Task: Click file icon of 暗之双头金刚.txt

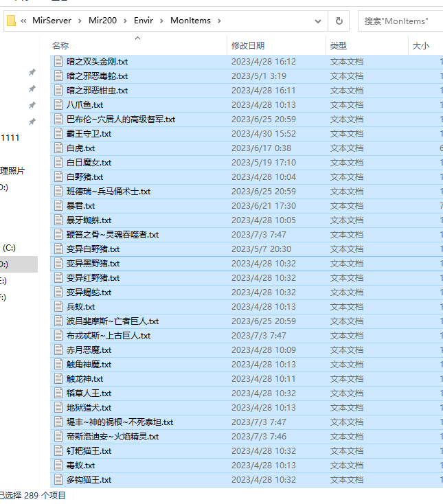Action: 58,61
